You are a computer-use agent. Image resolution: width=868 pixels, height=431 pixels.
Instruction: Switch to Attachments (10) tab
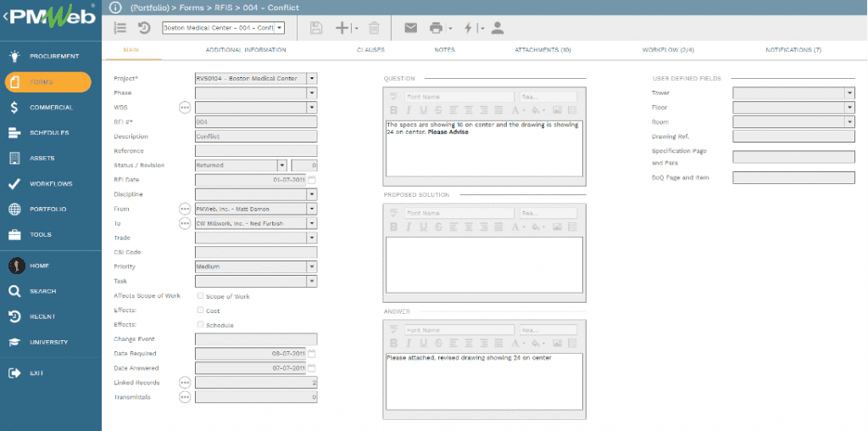click(542, 50)
